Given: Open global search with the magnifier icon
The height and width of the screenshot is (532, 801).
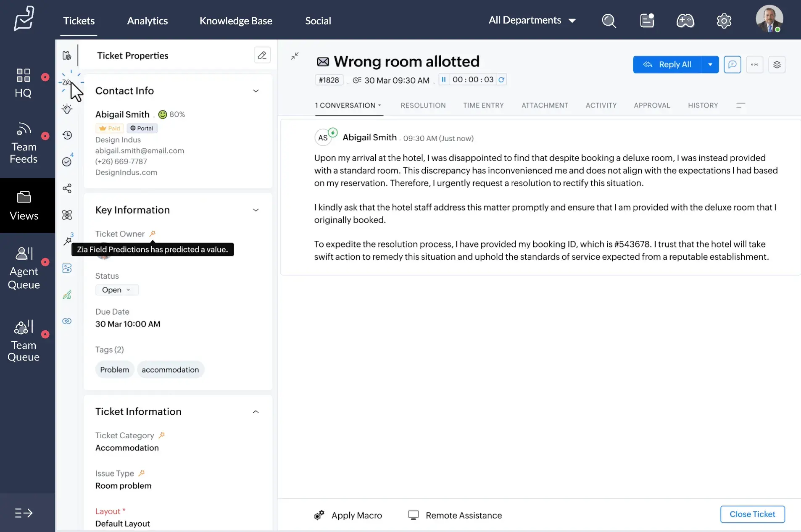Looking at the screenshot, I should tap(609, 21).
